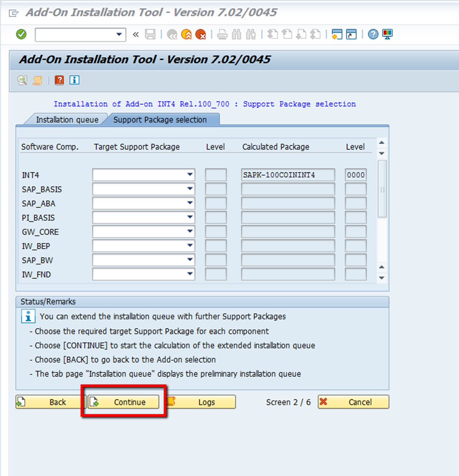Click the INT4 Calculated Package field
The image size is (459, 476).
(x=288, y=175)
